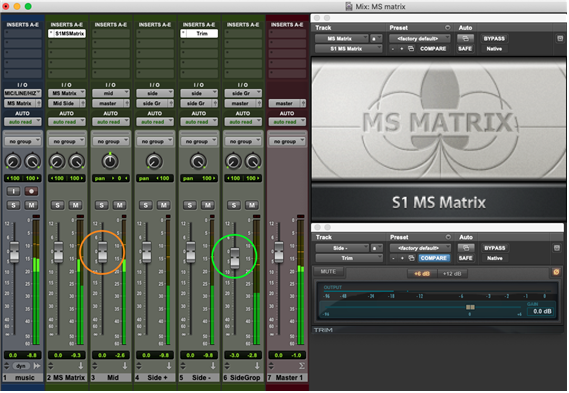Solo the Side + track
Screen dimensions: 569x393
[146, 205]
